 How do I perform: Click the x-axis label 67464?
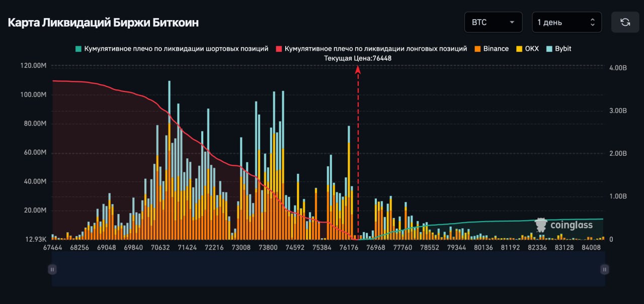click(53, 247)
